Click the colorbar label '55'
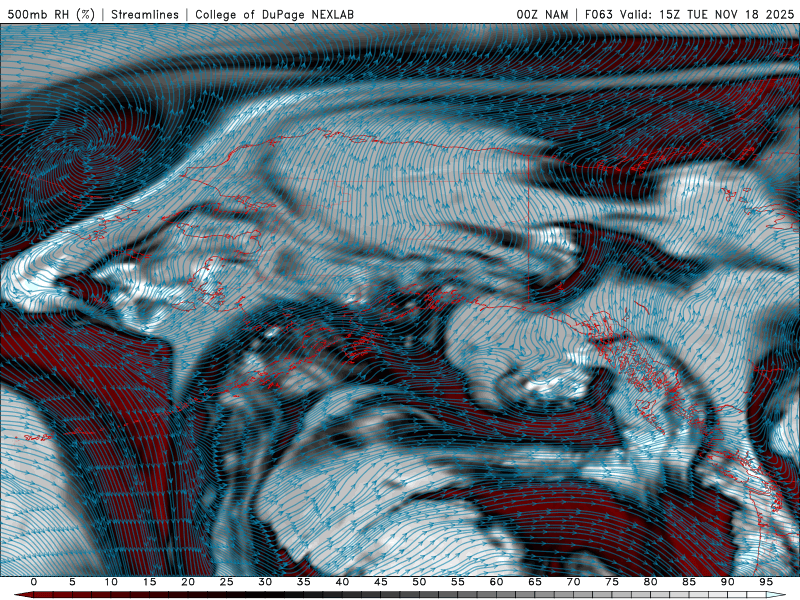The height and width of the screenshot is (600, 800). coord(458,582)
